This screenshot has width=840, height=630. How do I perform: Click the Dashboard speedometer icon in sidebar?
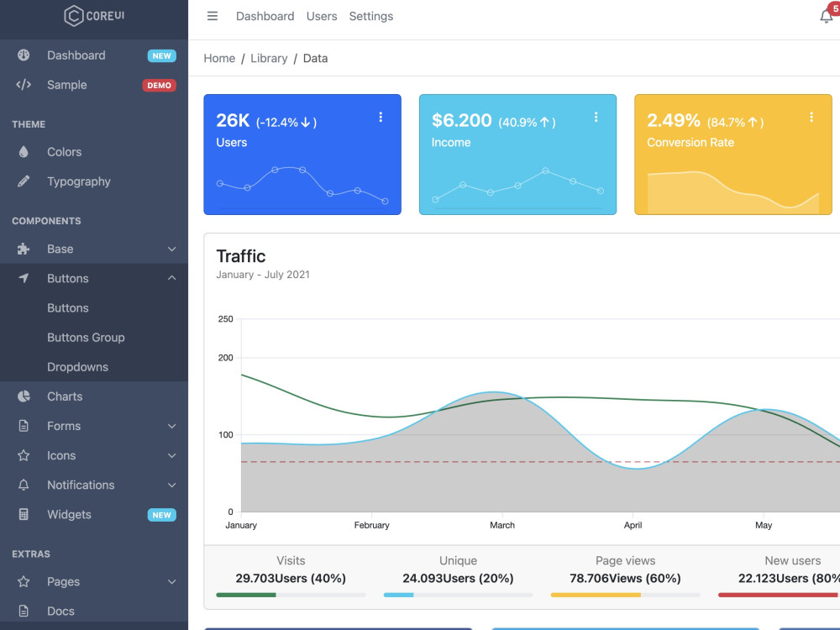coord(24,55)
